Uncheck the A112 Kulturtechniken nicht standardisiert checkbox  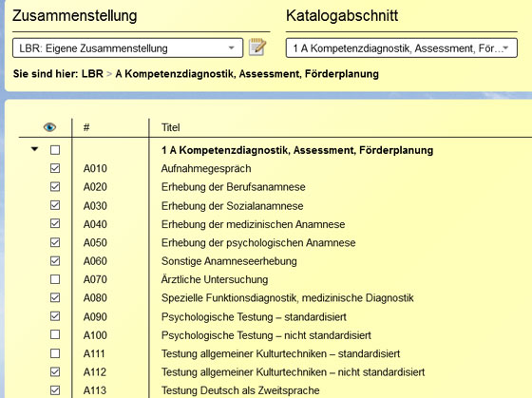pyautogui.click(x=55, y=371)
